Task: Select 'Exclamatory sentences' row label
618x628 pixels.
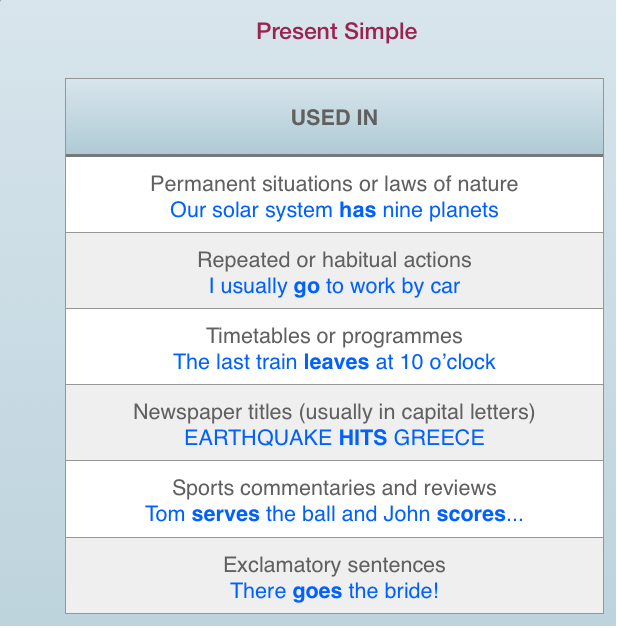Action: pos(334,565)
